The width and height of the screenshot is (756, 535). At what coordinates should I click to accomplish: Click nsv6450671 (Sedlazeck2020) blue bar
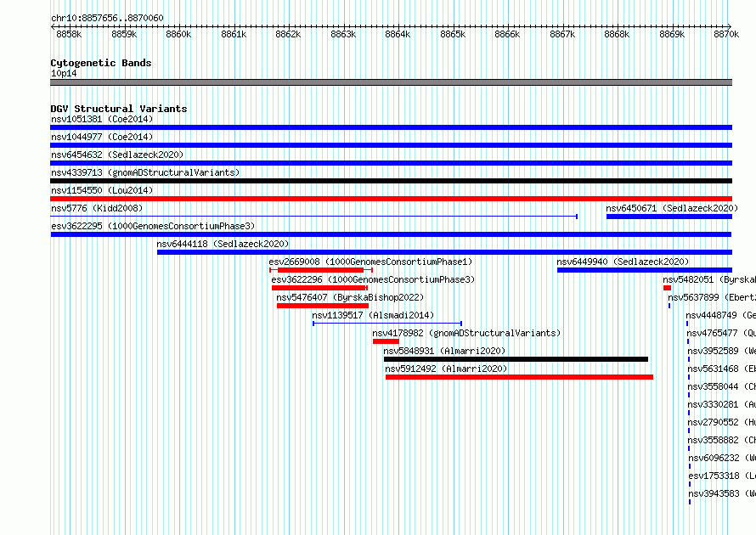pyautogui.click(x=669, y=217)
